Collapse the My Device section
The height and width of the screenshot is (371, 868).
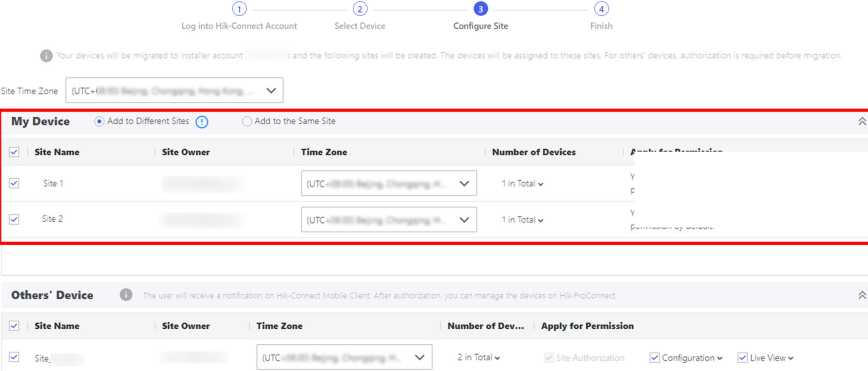coord(862,122)
